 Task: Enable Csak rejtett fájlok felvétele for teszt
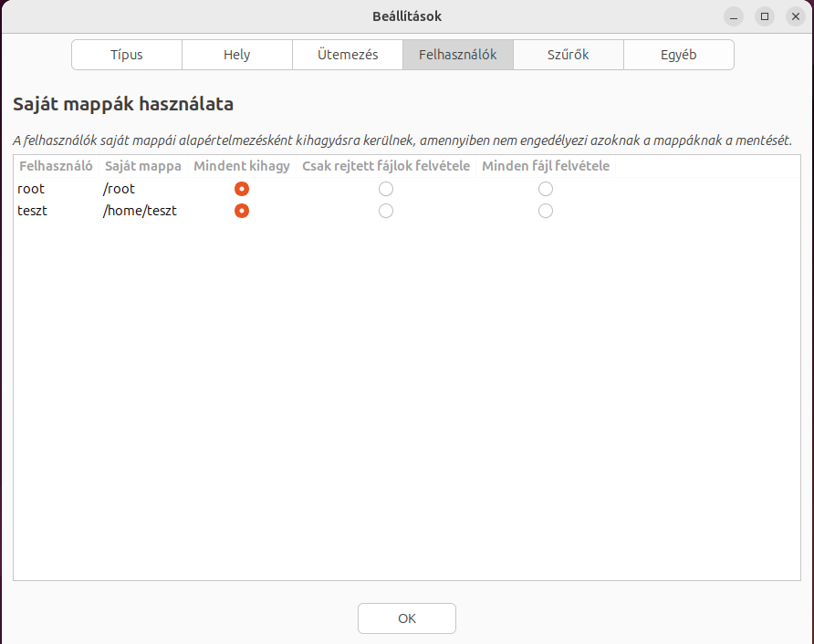point(386,211)
